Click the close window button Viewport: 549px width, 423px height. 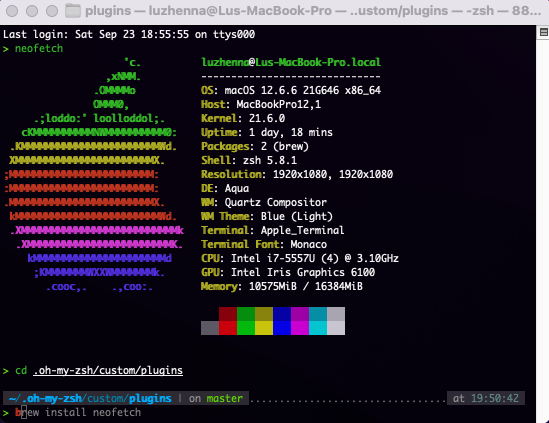click(12, 11)
